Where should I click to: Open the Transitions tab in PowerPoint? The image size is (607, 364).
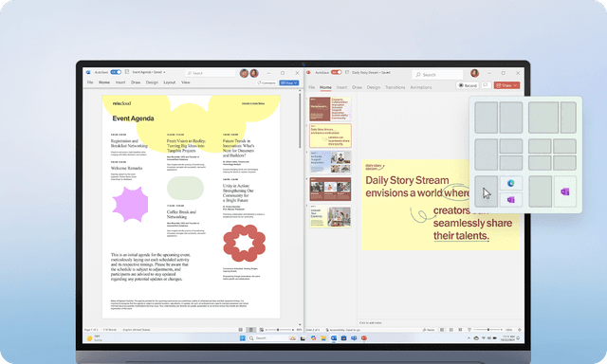(x=395, y=87)
